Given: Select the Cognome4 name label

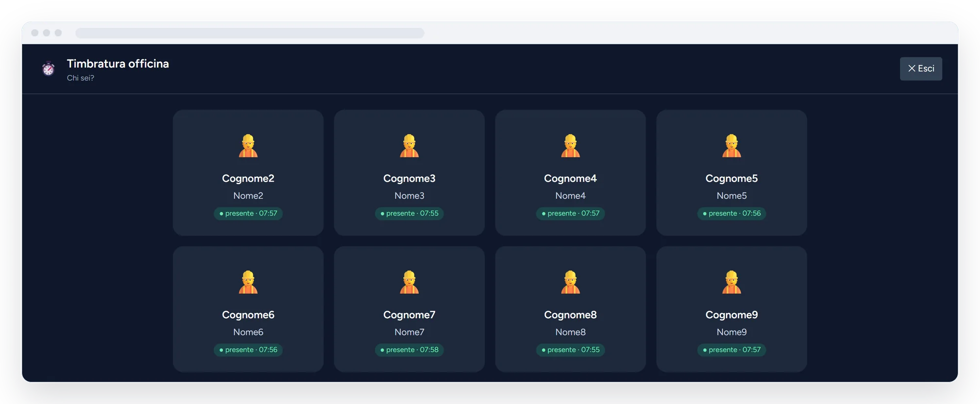Looking at the screenshot, I should coord(570,178).
